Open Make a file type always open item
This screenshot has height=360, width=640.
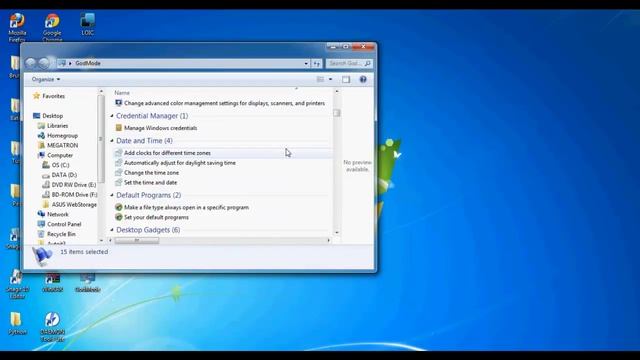tap(186, 207)
